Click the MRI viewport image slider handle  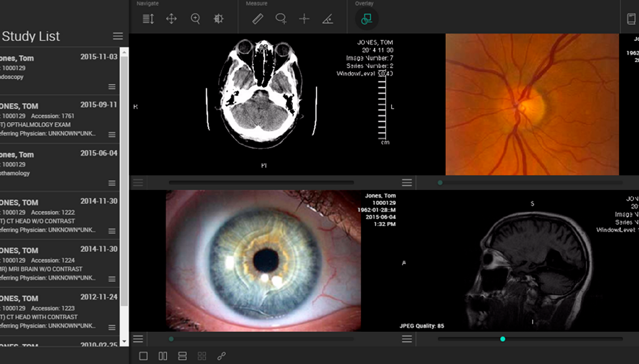(x=503, y=339)
